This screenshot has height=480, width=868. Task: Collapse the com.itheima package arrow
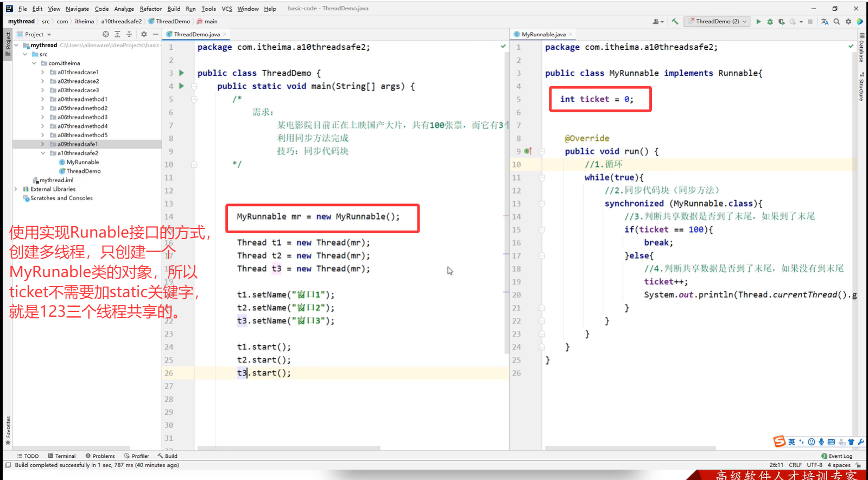tap(34, 63)
